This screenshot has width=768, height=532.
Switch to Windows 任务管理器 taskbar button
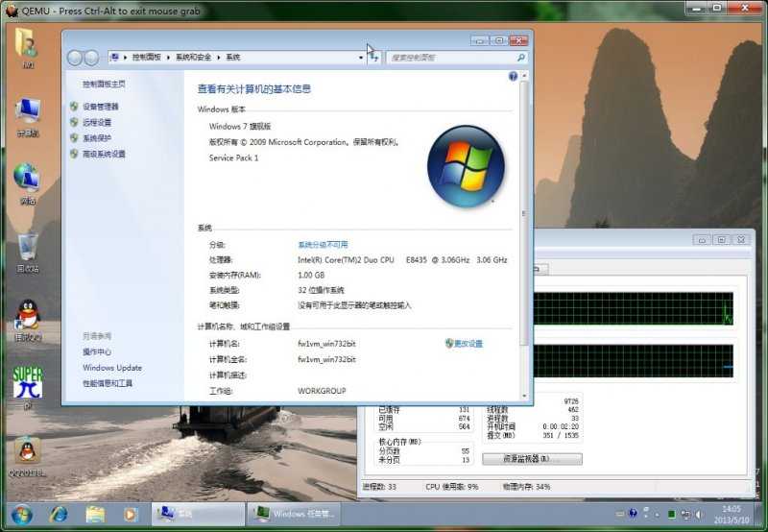[x=294, y=514]
